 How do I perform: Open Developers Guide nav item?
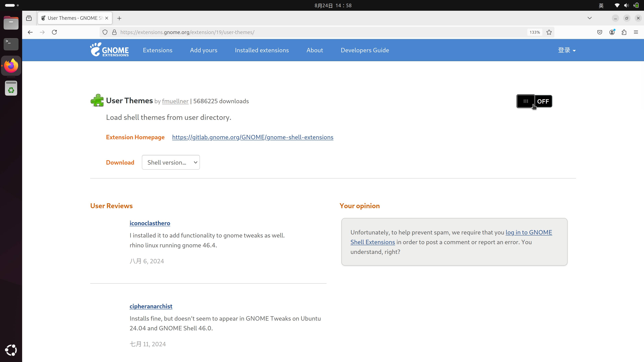coord(365,50)
